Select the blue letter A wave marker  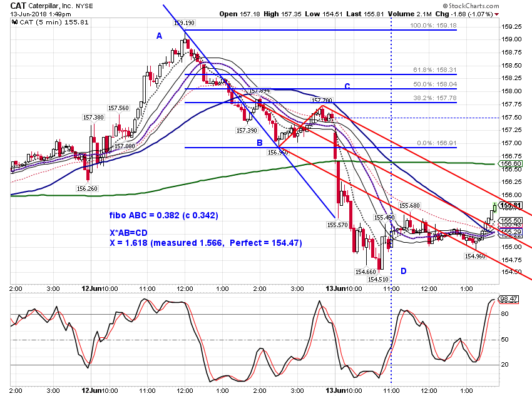159,36
